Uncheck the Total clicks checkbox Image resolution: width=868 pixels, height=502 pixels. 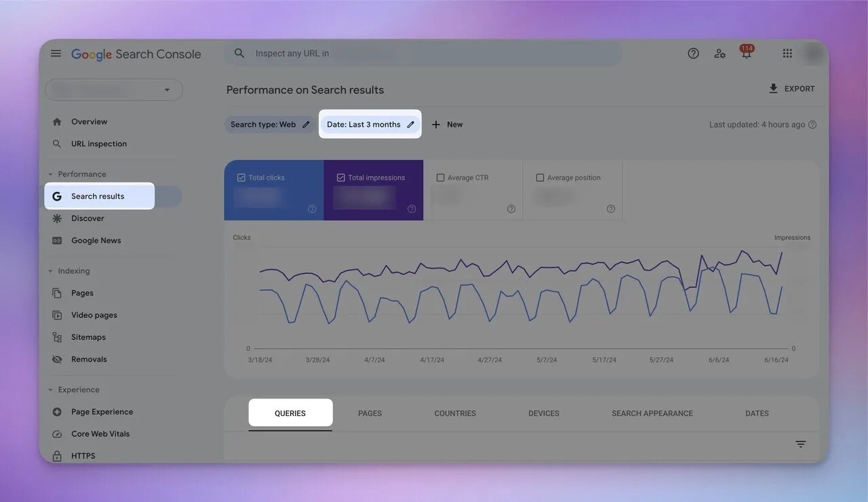[241, 177]
